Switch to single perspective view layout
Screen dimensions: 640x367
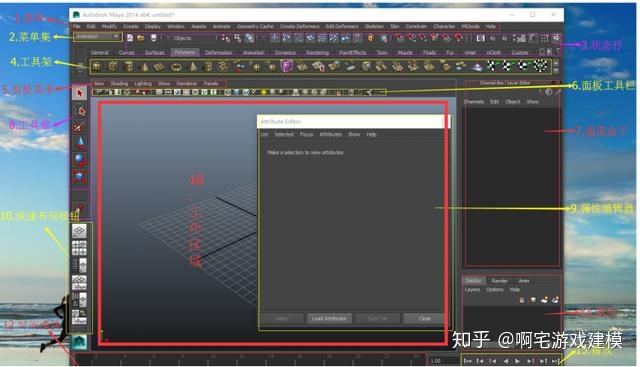coord(79,231)
